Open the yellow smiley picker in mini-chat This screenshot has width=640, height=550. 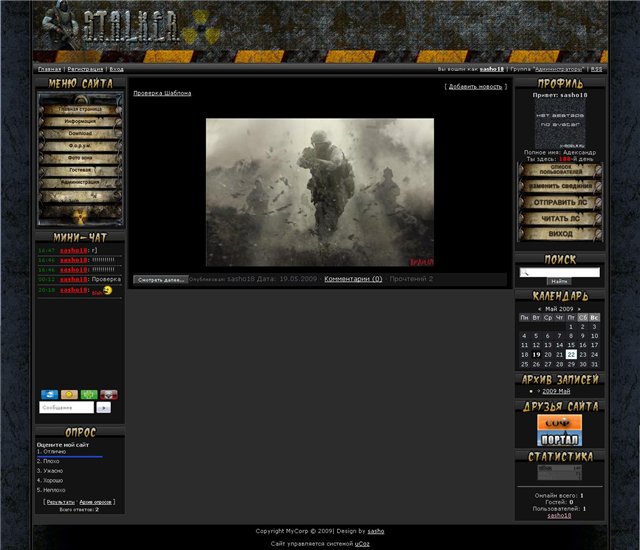click(x=69, y=395)
